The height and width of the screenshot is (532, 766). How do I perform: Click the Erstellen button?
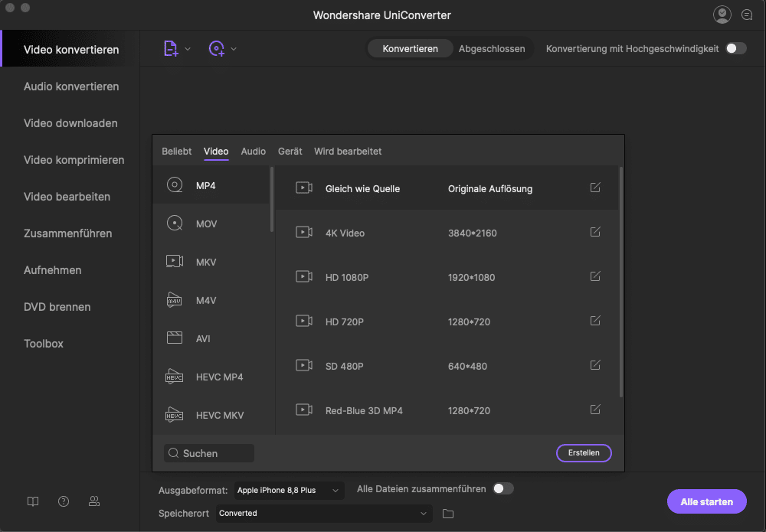pos(584,453)
